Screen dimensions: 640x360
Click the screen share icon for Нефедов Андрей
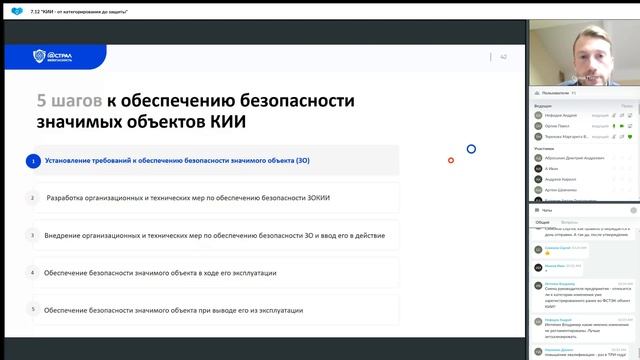click(x=630, y=116)
